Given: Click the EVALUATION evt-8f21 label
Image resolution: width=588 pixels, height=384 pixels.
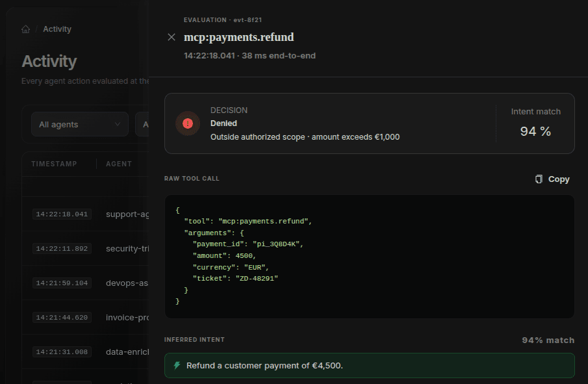Looking at the screenshot, I should point(223,20).
